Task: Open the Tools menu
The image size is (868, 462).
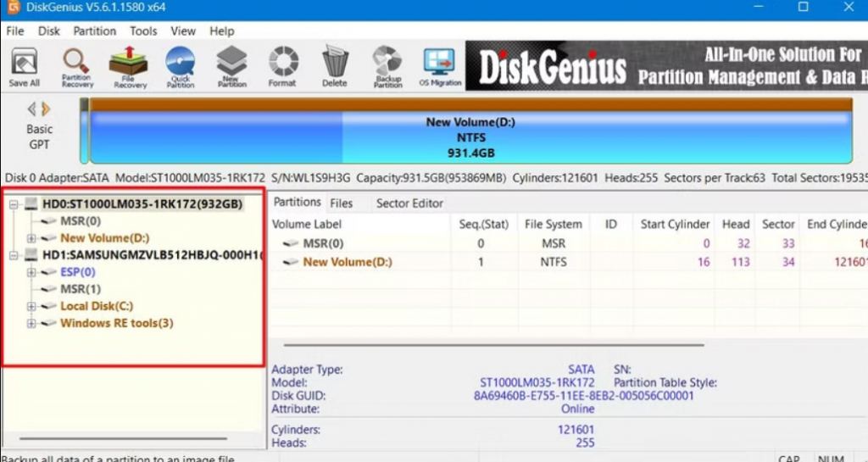Action: point(143,31)
